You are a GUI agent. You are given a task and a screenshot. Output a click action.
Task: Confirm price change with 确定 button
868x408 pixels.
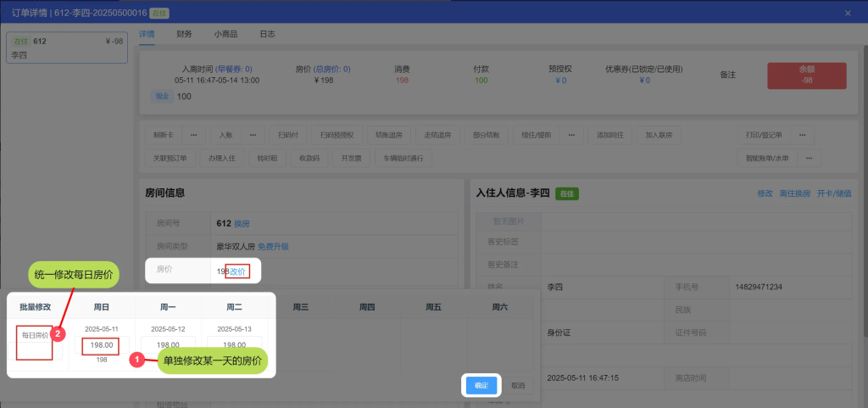pyautogui.click(x=481, y=385)
